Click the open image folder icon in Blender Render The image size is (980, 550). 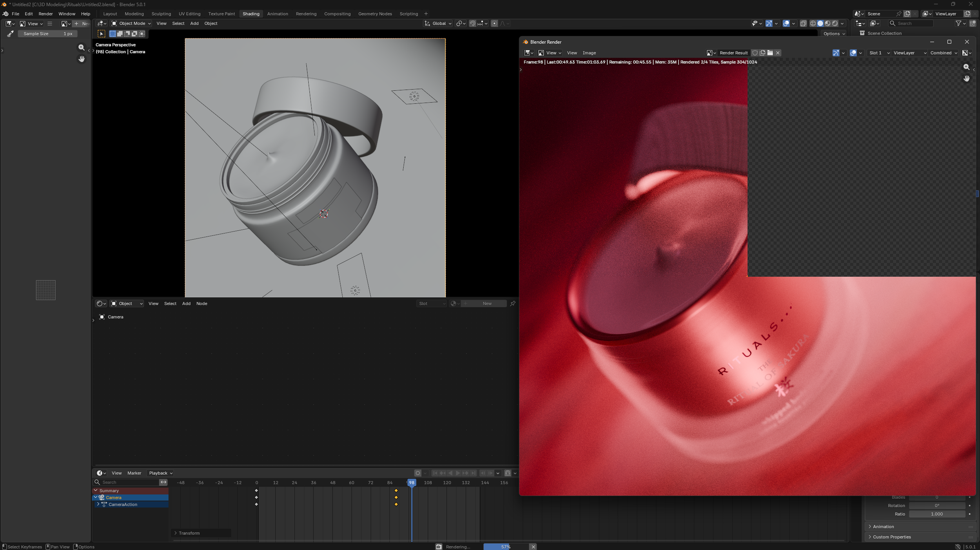coord(770,53)
